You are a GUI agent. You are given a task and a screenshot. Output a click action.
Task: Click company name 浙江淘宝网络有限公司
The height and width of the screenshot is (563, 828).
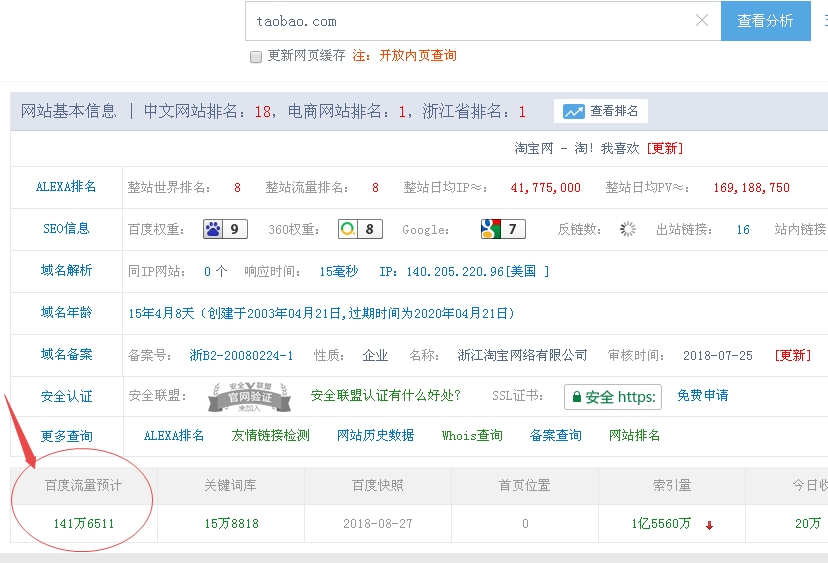pyautogui.click(x=522, y=355)
